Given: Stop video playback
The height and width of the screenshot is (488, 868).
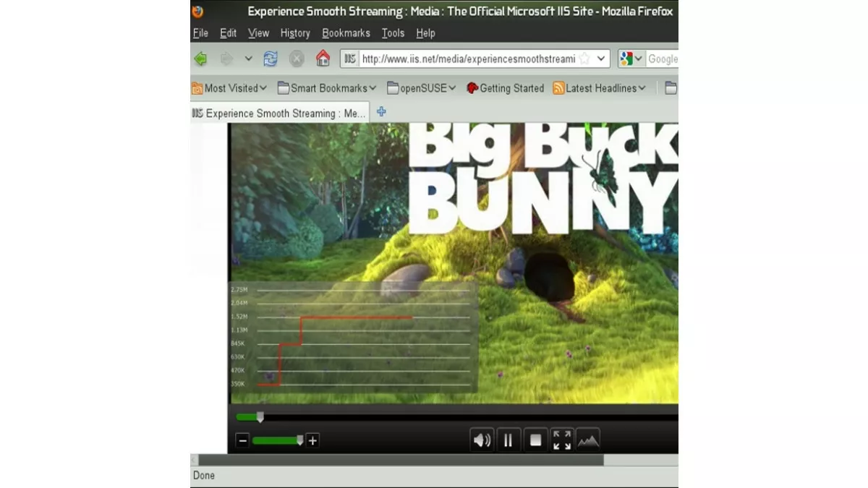Looking at the screenshot, I should click(x=535, y=440).
